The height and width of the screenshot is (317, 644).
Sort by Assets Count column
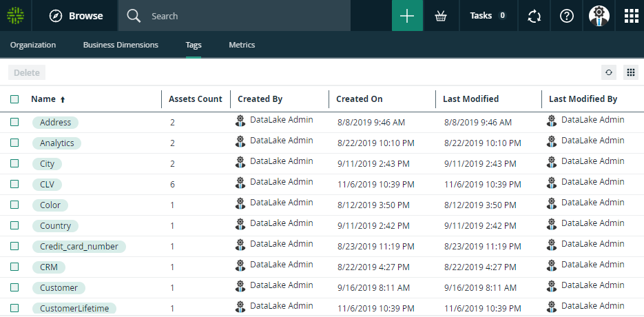click(195, 99)
